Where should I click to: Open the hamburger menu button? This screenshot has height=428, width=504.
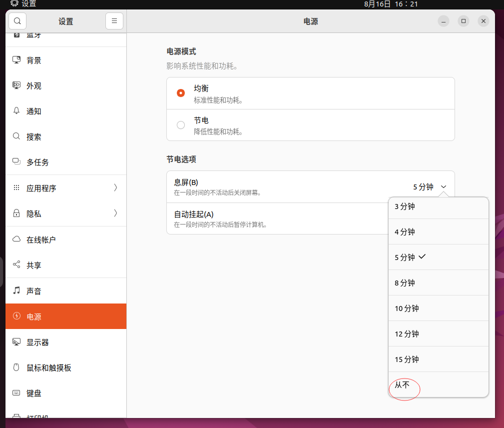point(114,21)
